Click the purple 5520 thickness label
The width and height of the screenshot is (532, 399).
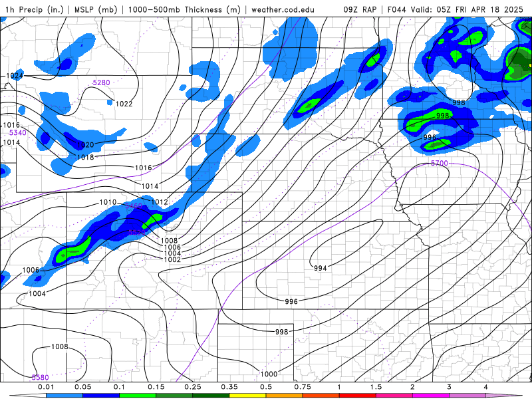(137, 232)
